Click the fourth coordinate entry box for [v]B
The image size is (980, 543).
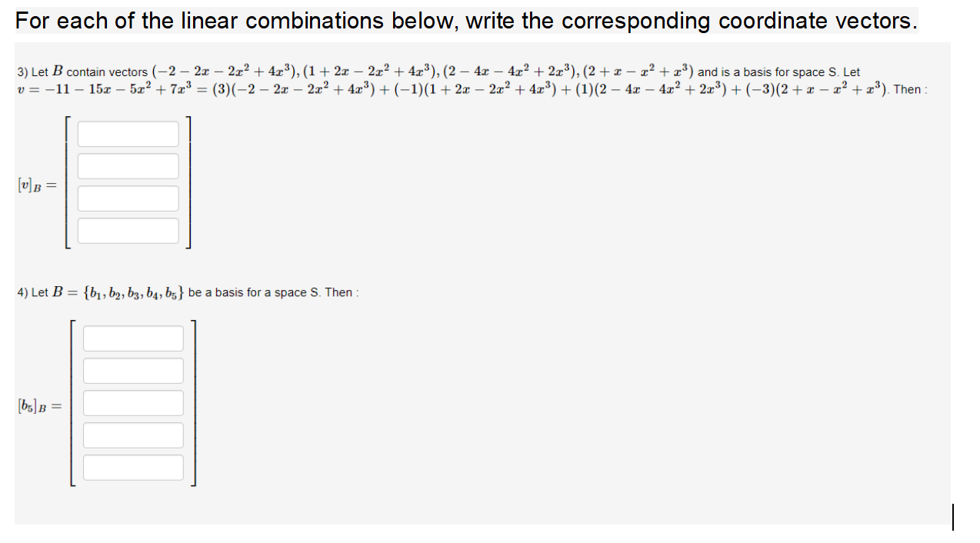tap(128, 230)
